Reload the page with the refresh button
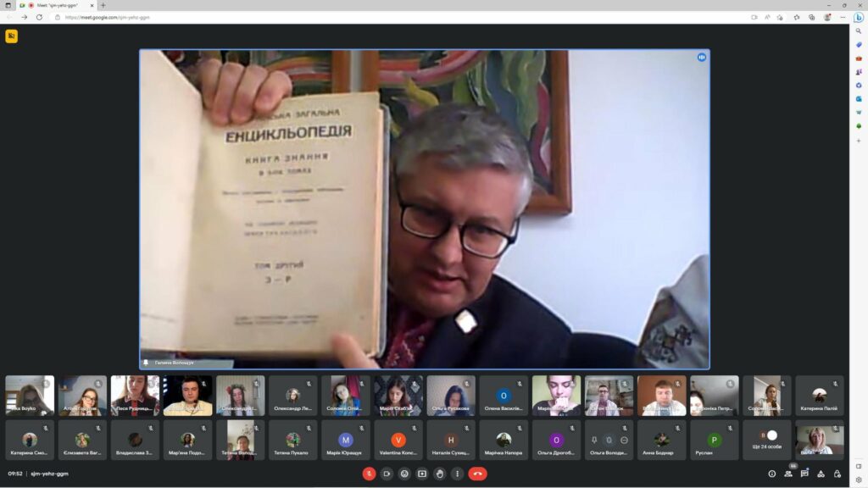Image resolution: width=868 pixels, height=488 pixels. 39,17
